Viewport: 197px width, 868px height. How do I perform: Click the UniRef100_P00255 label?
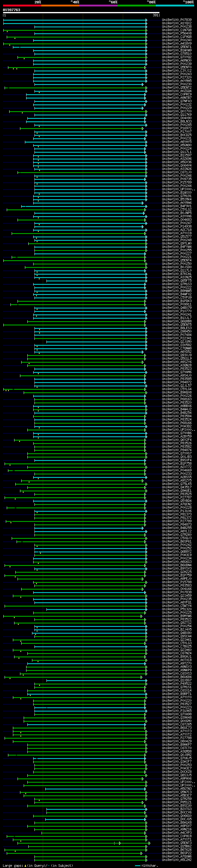177,250
